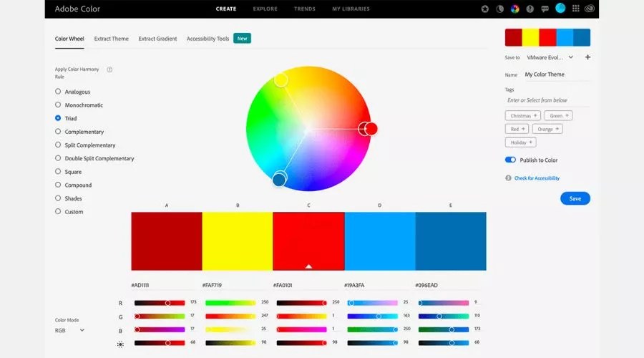
Task: Open the Accessibility Tools tab
Action: [208, 39]
